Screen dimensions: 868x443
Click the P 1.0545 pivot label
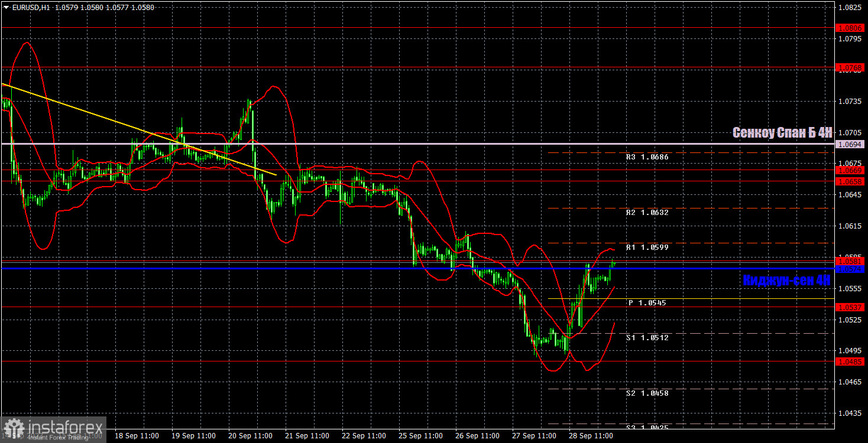[x=647, y=303]
